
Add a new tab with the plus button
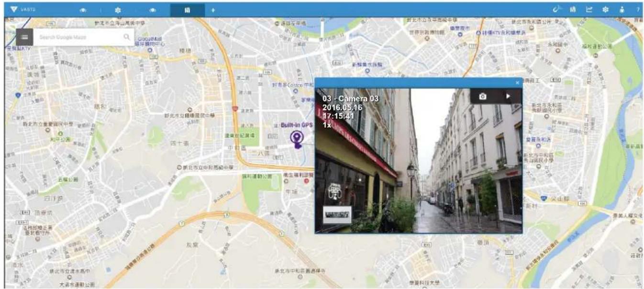click(213, 10)
